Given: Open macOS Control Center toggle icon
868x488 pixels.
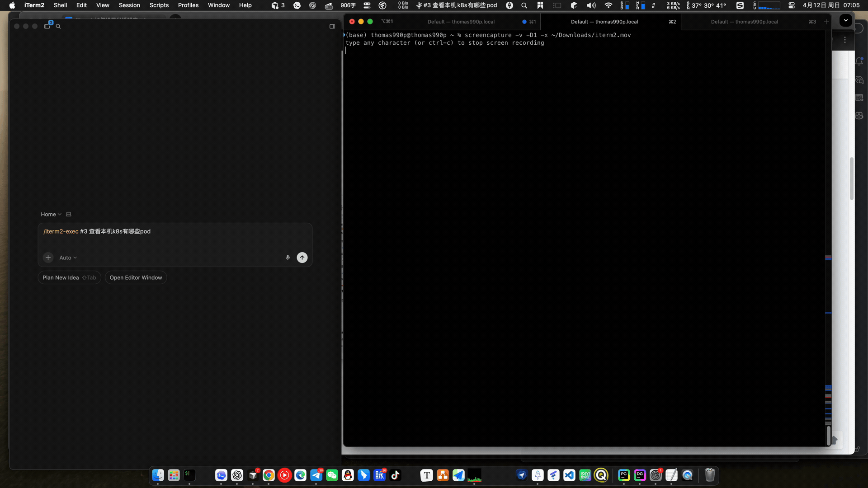Looking at the screenshot, I should (792, 5).
